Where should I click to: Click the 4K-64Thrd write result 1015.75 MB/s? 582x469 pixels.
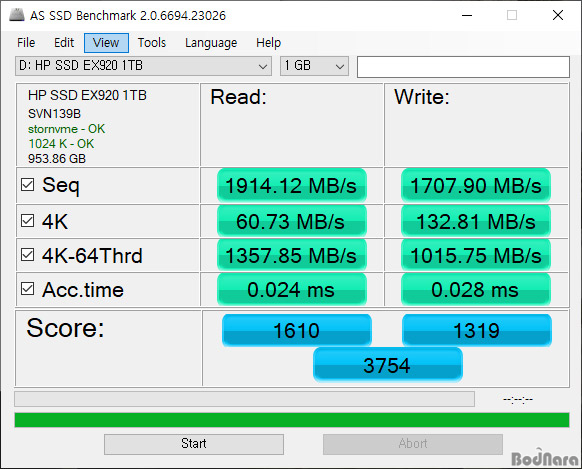tap(476, 256)
